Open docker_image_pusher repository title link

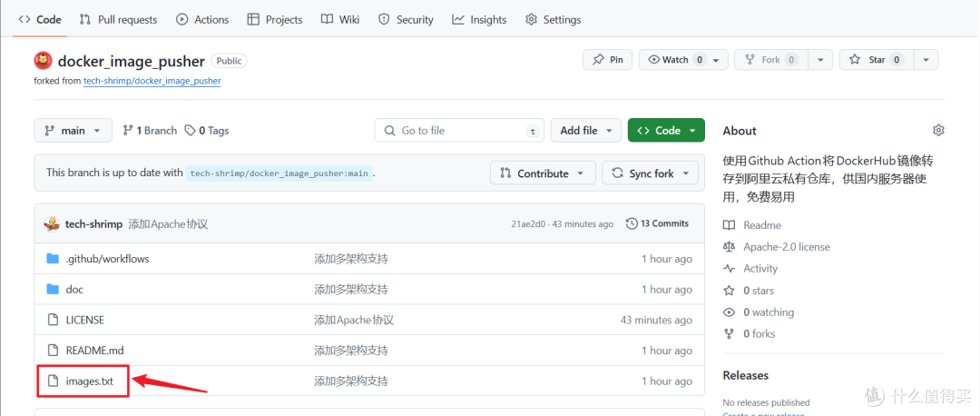(x=132, y=61)
